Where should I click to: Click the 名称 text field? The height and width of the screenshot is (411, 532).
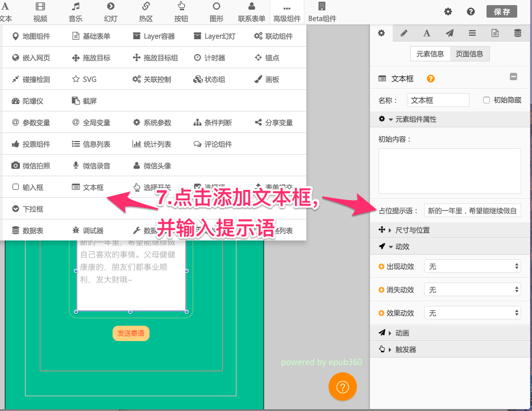pyautogui.click(x=438, y=100)
